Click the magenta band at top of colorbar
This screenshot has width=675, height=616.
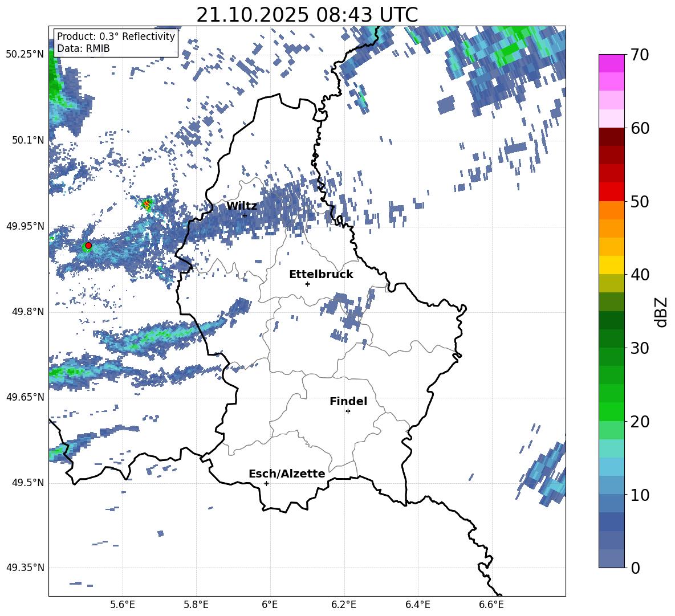[611, 64]
